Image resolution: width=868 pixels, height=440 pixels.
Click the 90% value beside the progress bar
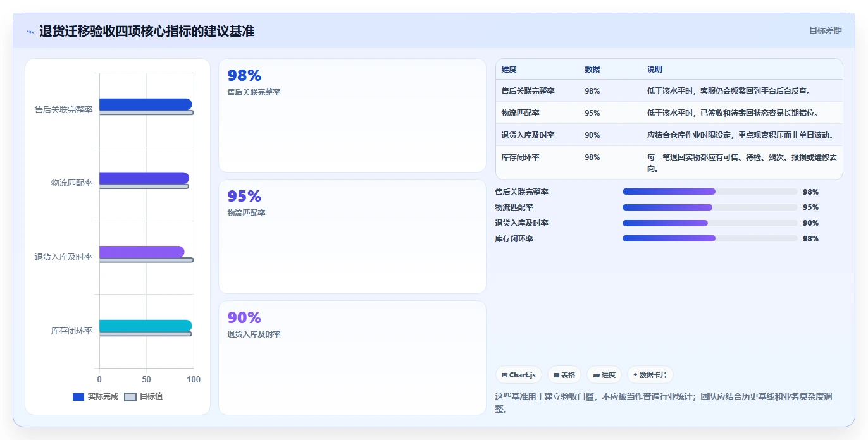pos(810,223)
